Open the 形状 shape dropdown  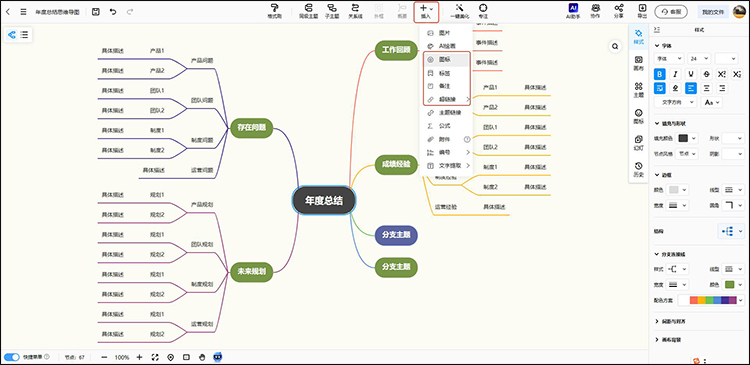pos(733,138)
